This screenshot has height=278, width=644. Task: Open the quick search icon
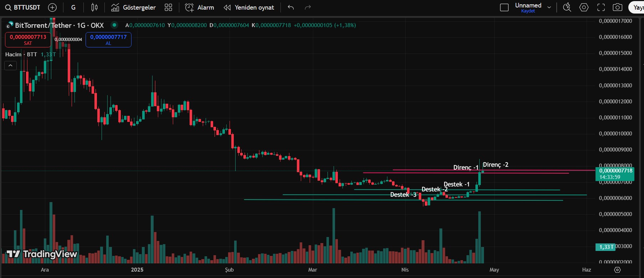(567, 7)
